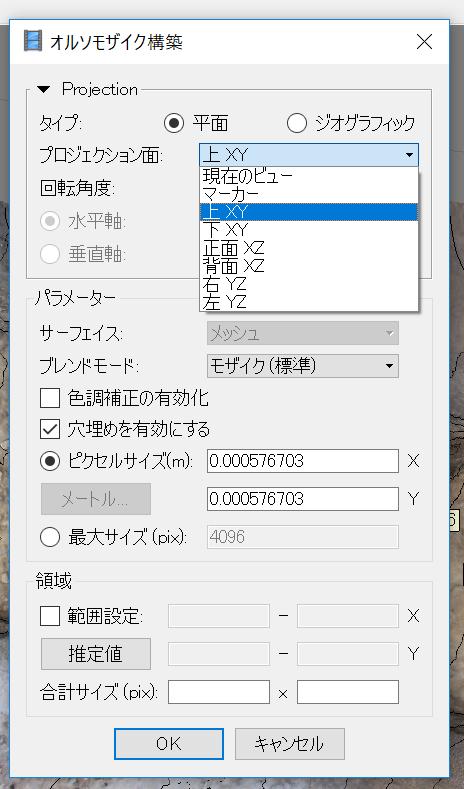Open the プロジェクション面 combo box arrow
Image resolution: width=464 pixels, height=789 pixels.
click(x=410, y=155)
